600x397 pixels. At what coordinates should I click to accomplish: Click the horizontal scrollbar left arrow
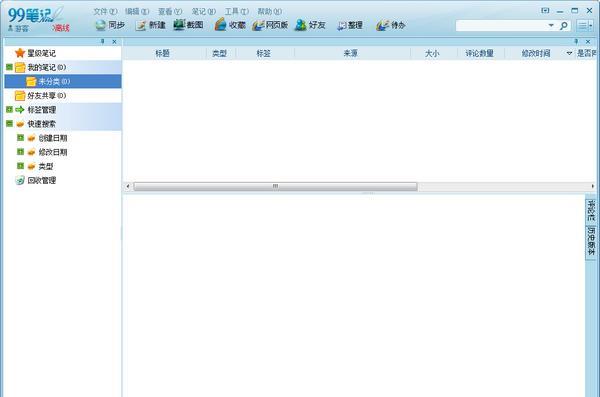tap(128, 186)
